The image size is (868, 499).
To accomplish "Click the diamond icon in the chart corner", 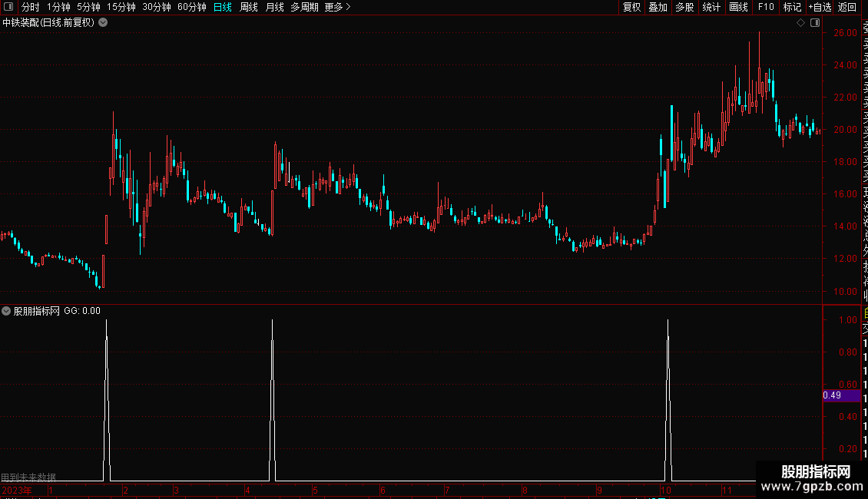I will pos(800,23).
